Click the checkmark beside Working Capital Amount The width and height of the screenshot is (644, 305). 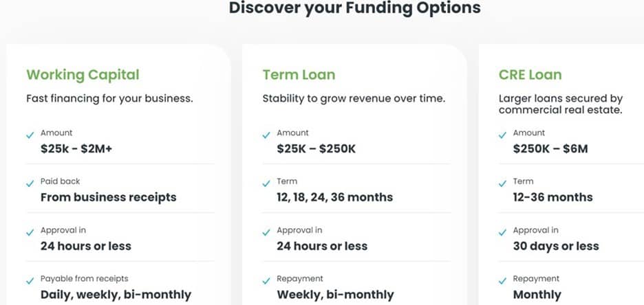click(30, 135)
